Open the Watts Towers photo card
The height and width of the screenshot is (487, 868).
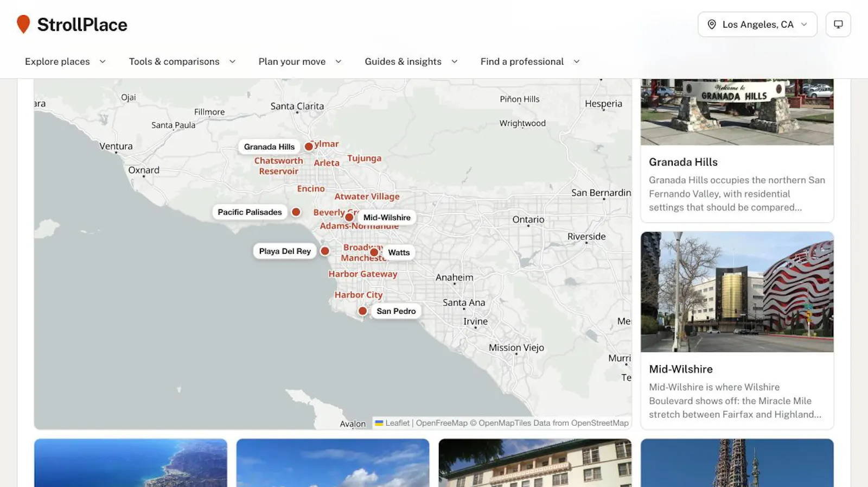click(x=737, y=463)
